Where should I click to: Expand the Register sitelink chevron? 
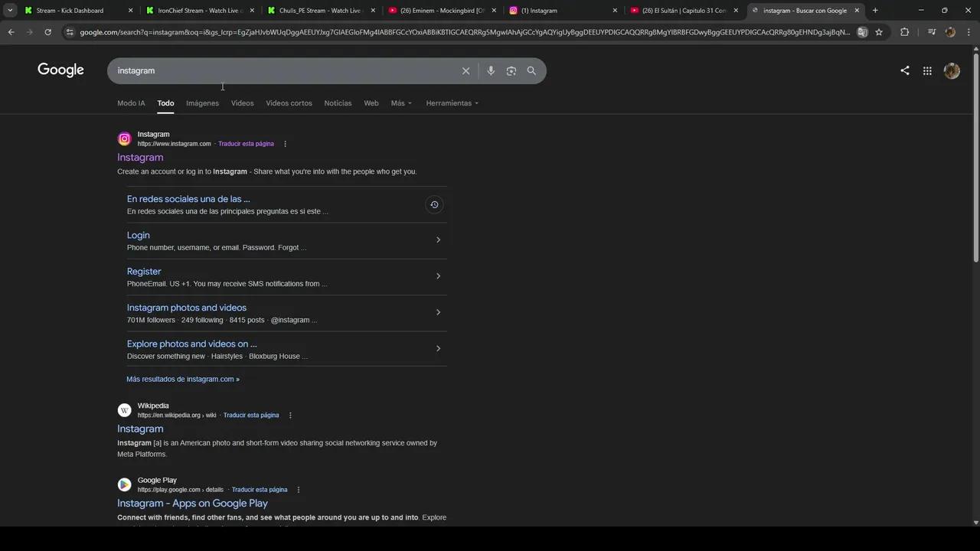tap(438, 276)
